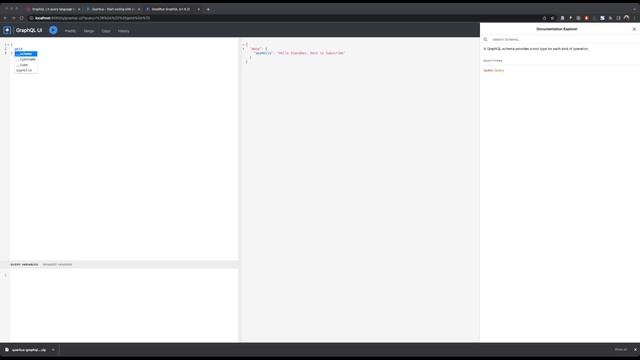The image size is (640, 360).
Task: Open the History panel
Action: (124, 31)
